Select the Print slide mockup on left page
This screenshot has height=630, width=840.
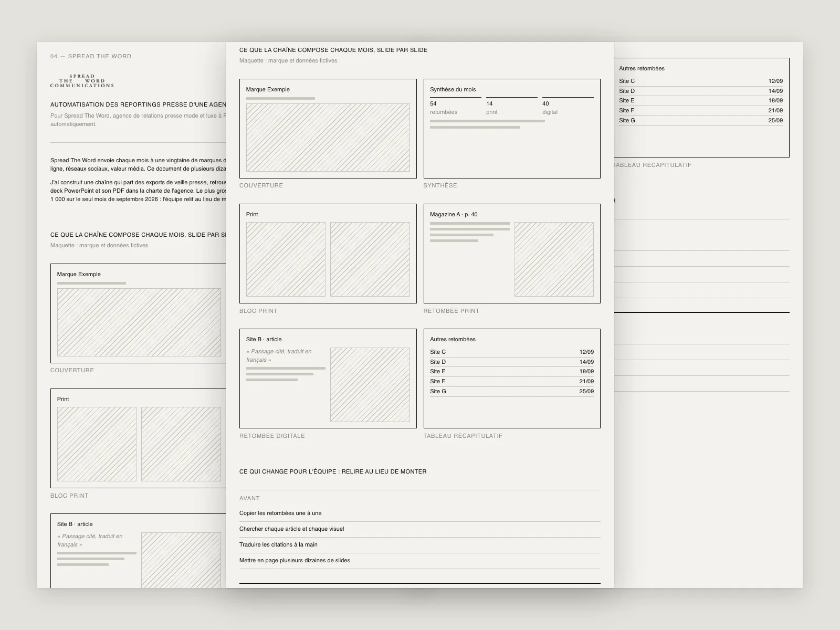coord(139,438)
